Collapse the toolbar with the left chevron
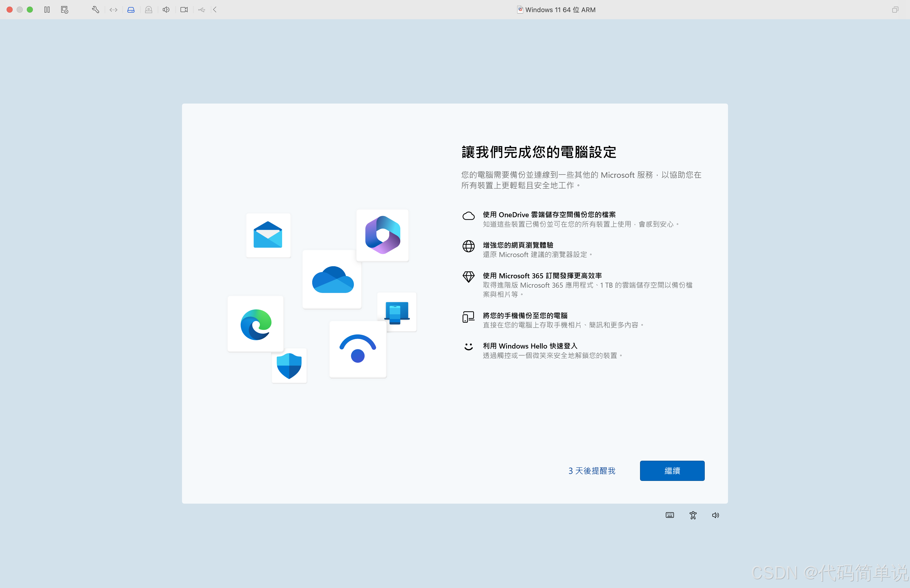This screenshot has width=910, height=588. 215,10
